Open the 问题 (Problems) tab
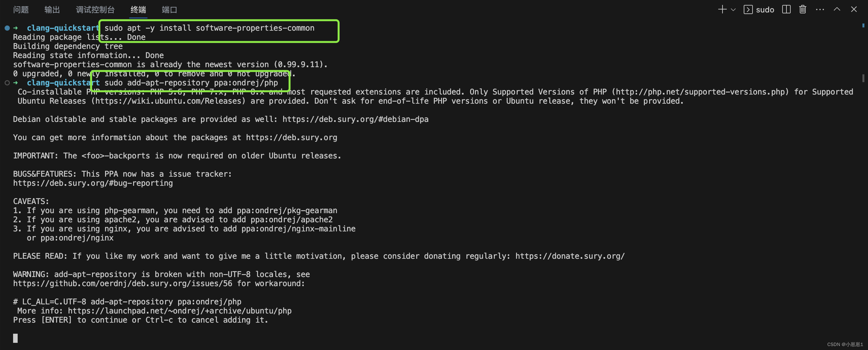The image size is (868, 350). click(x=21, y=9)
